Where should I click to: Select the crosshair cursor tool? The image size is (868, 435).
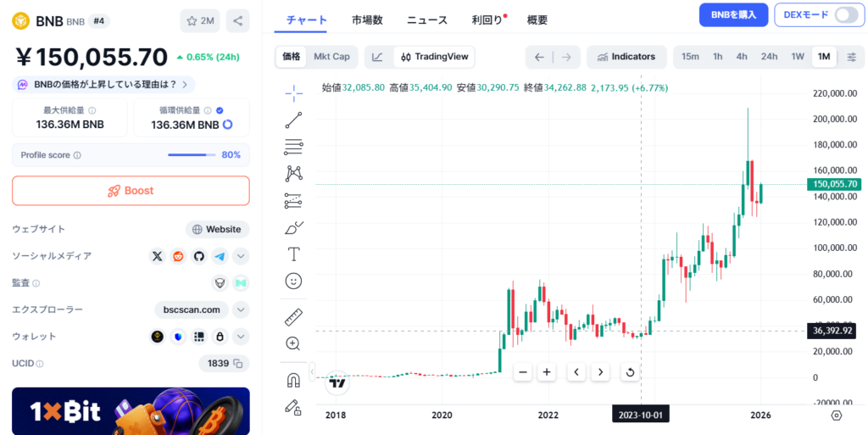pyautogui.click(x=293, y=93)
